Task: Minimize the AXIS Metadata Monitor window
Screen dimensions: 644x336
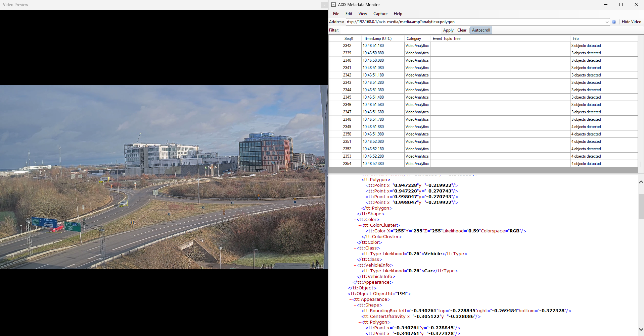Action: point(606,4)
